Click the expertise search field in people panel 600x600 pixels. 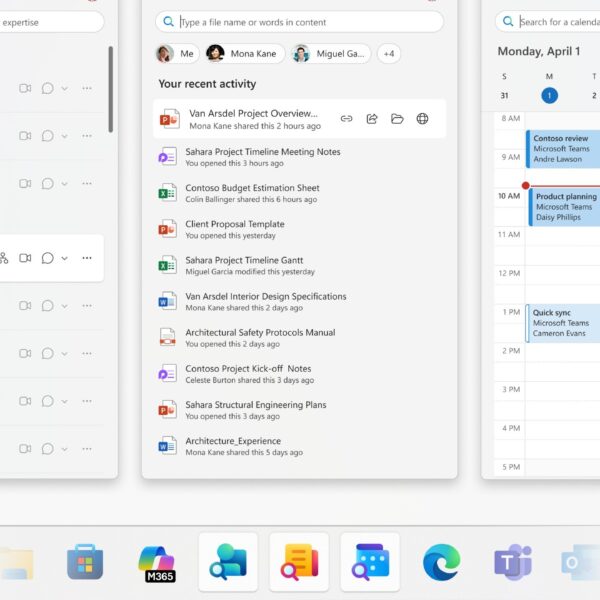[52, 22]
